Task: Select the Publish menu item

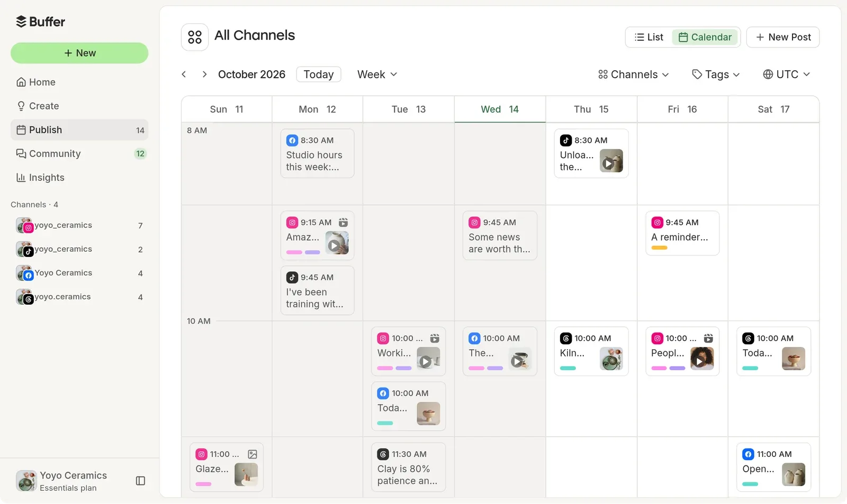Action: tap(79, 130)
